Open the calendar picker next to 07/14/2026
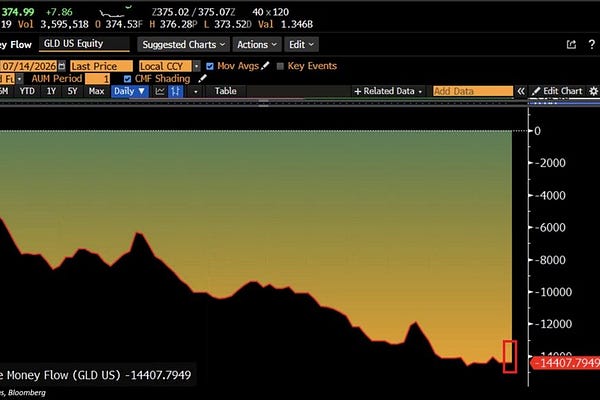This screenshot has width=600, height=400. 62,66
